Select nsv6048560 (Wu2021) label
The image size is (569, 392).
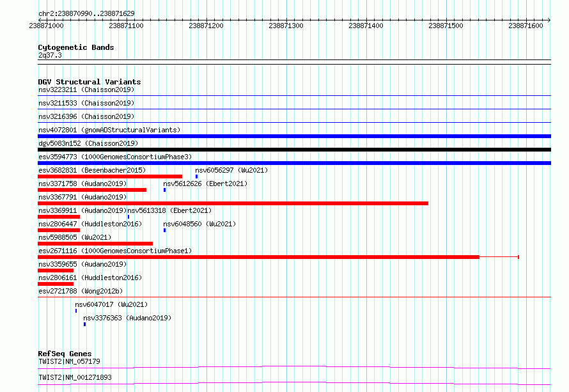pos(199,224)
